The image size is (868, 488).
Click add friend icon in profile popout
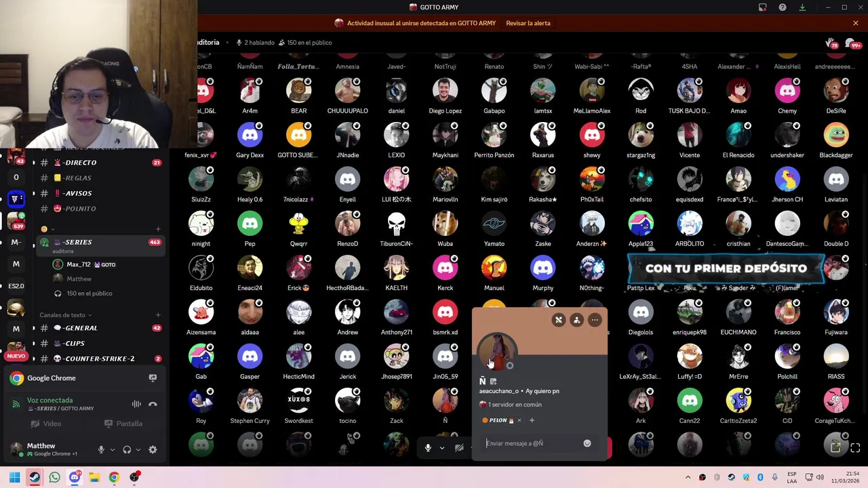pyautogui.click(x=576, y=320)
